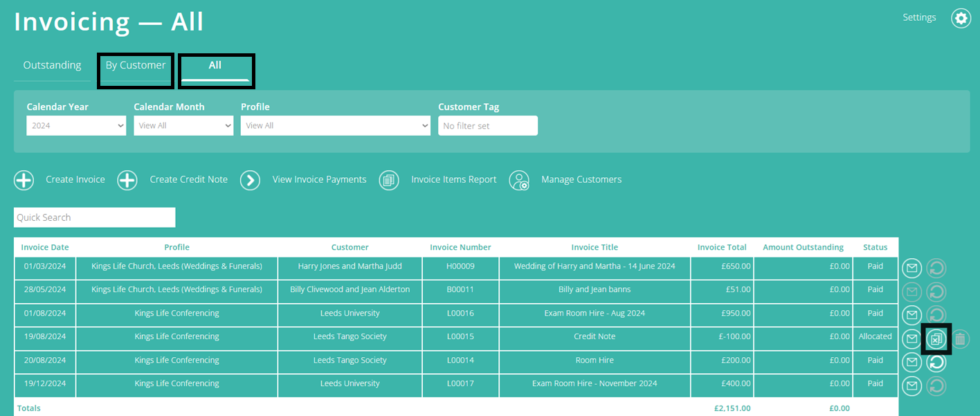The height and width of the screenshot is (416, 980).
Task: Click the Settings link near top right
Action: click(x=919, y=17)
